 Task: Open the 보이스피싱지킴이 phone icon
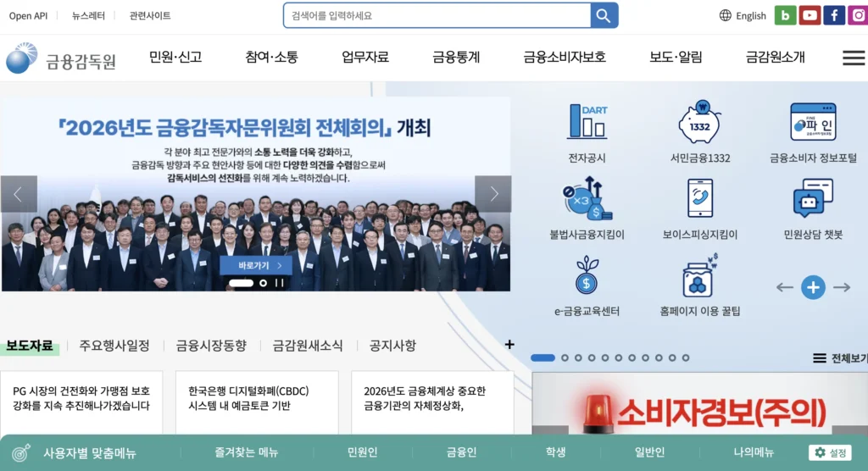click(699, 198)
